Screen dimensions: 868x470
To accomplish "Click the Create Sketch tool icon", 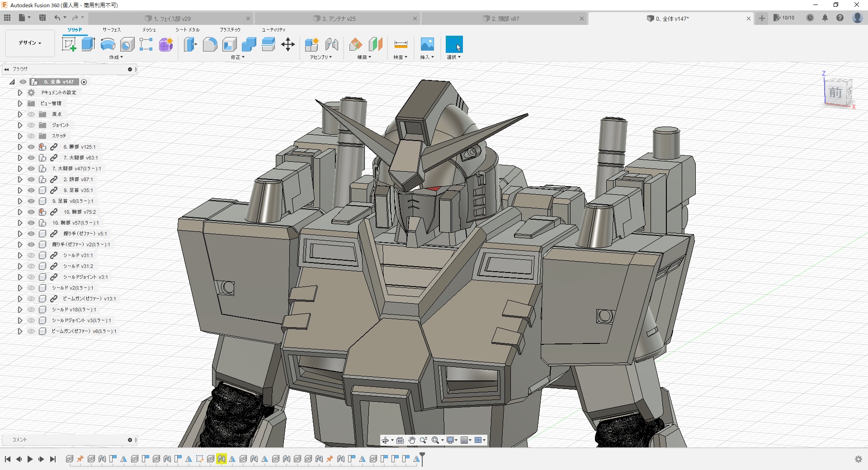I will tap(69, 44).
